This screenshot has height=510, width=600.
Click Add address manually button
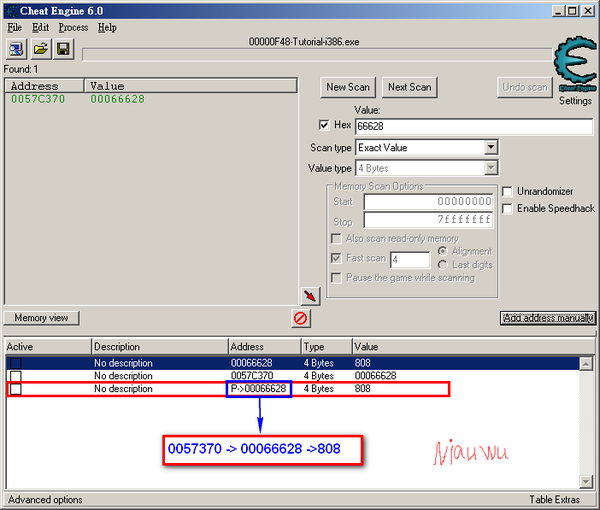coord(548,318)
